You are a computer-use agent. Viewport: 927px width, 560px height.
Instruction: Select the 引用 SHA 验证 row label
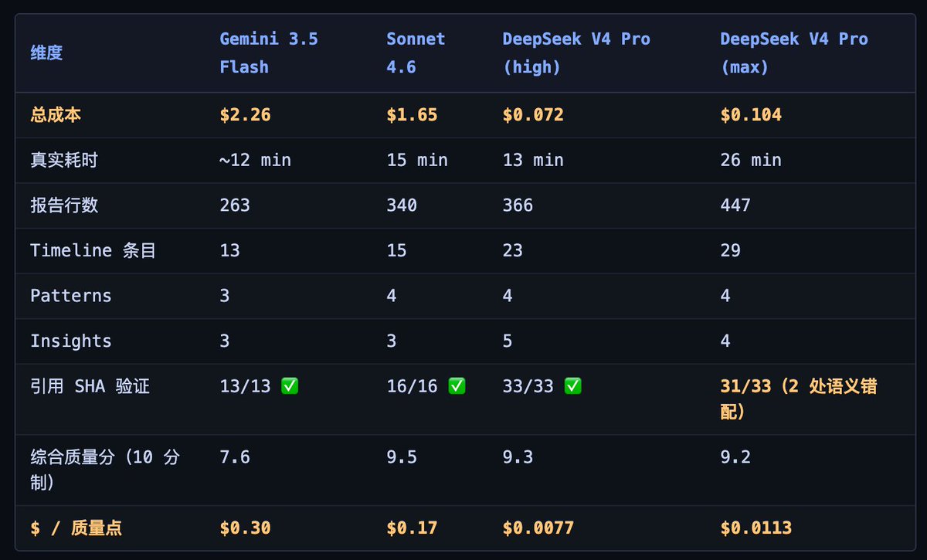[90, 386]
